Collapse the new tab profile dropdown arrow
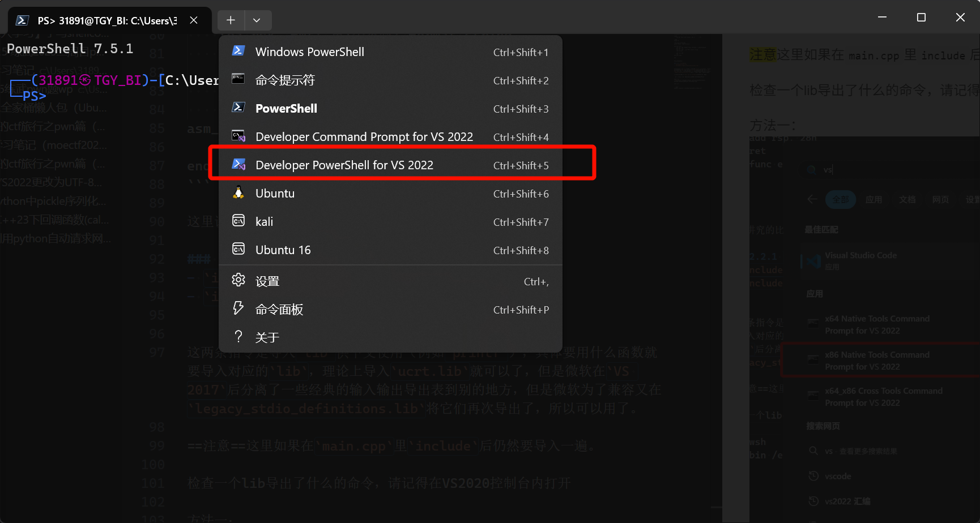 point(257,20)
